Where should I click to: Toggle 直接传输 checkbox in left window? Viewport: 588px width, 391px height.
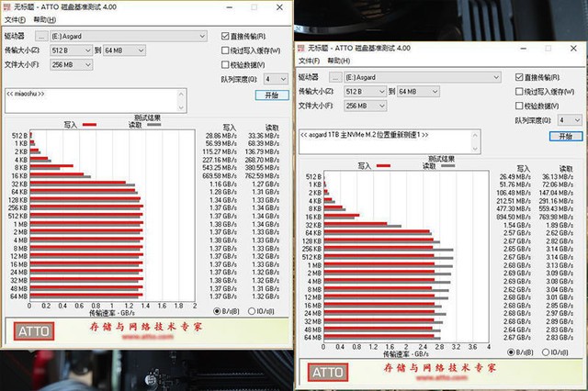coord(225,36)
